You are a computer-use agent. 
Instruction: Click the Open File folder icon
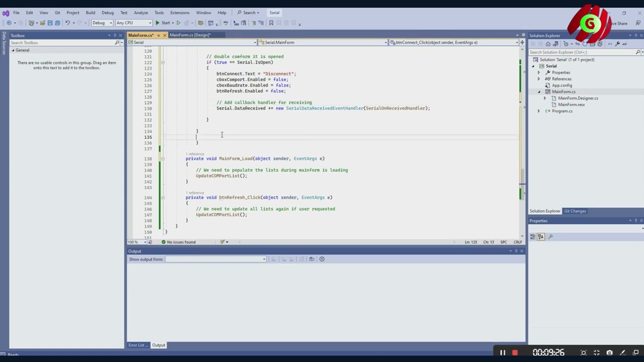click(x=43, y=23)
